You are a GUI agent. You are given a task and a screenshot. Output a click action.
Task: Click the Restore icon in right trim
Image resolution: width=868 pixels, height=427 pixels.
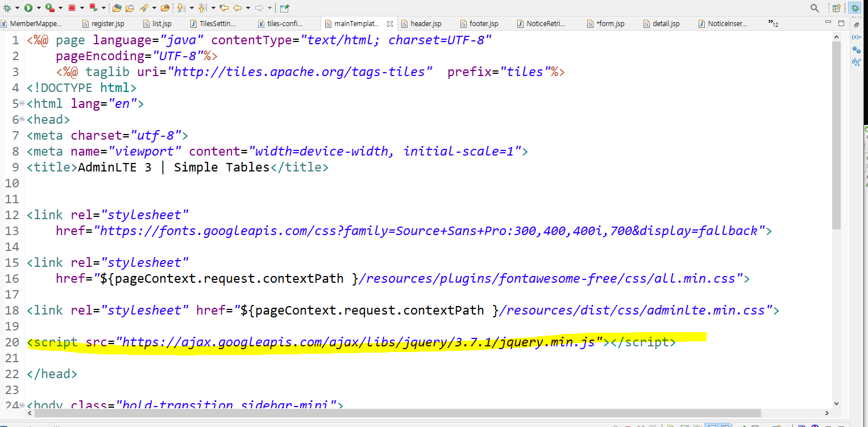tap(856, 24)
